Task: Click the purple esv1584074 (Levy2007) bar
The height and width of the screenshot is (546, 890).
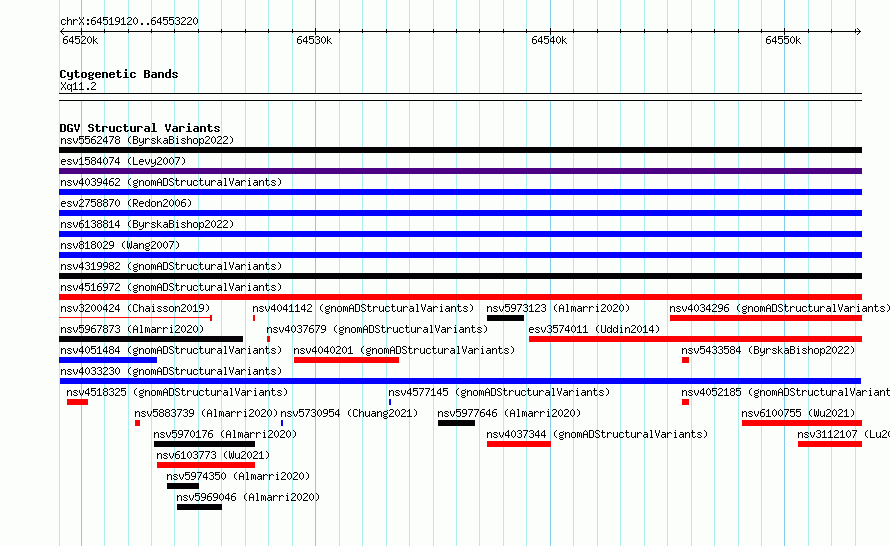Action: click(x=460, y=171)
